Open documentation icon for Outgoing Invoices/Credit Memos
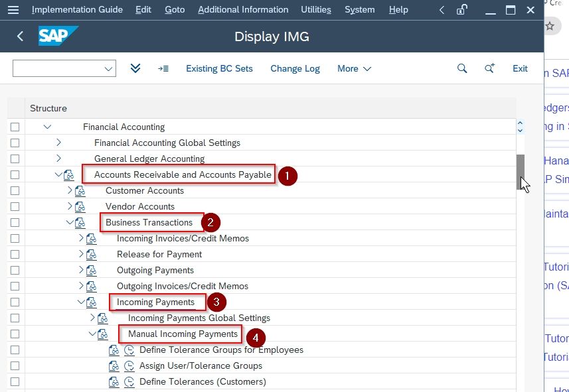The width and height of the screenshot is (569, 392). coord(92,287)
